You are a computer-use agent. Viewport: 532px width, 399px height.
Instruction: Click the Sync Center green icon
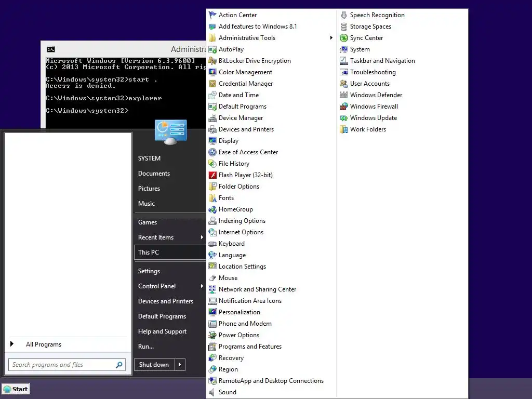click(344, 38)
